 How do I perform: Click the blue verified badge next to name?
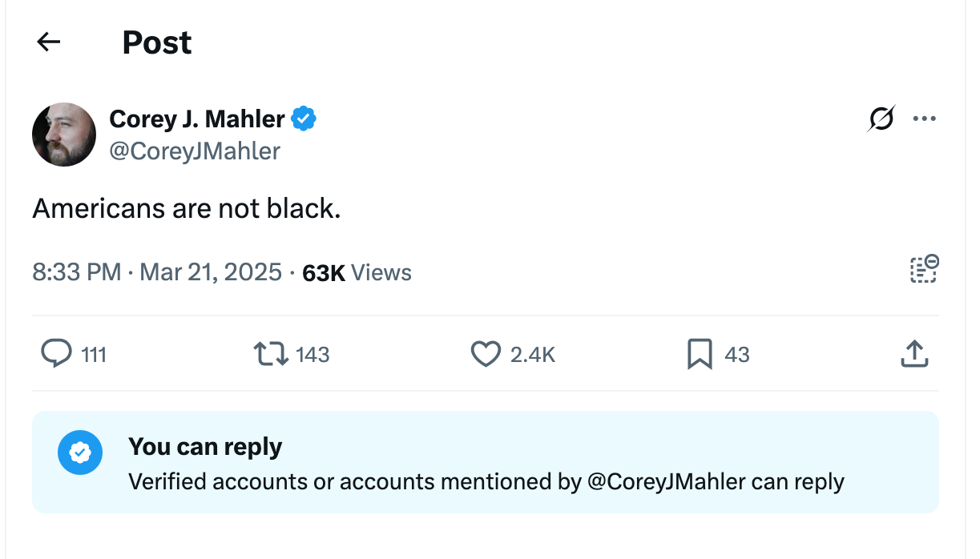(x=303, y=118)
